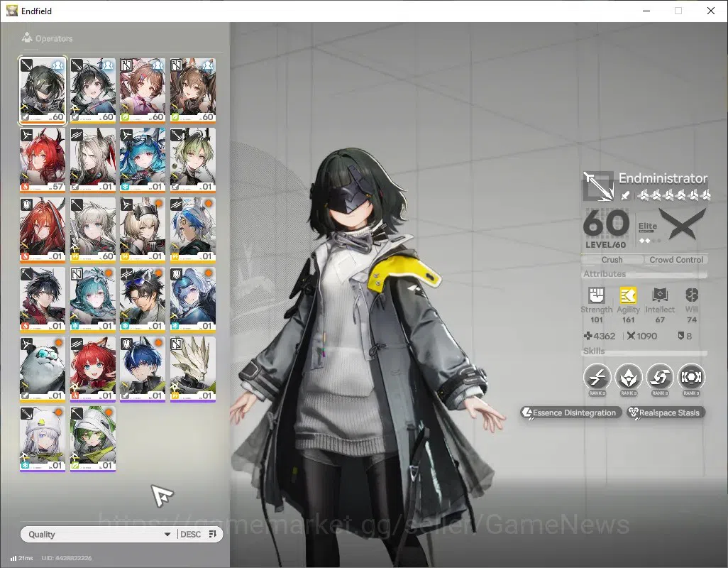Viewport: 728px width, 568px height.
Task: Click the Attributes section header
Action: click(x=605, y=274)
